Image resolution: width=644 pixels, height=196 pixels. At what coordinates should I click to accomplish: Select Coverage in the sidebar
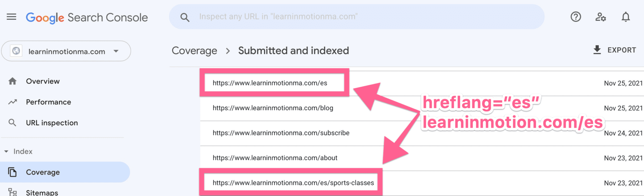(65, 172)
